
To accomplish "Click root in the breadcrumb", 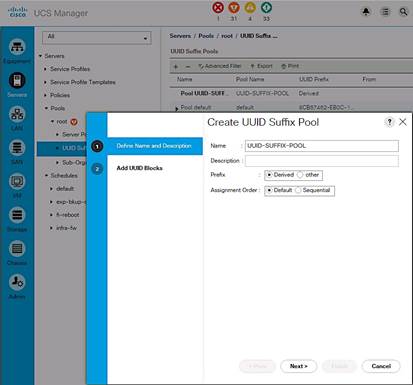I will click(x=227, y=36).
